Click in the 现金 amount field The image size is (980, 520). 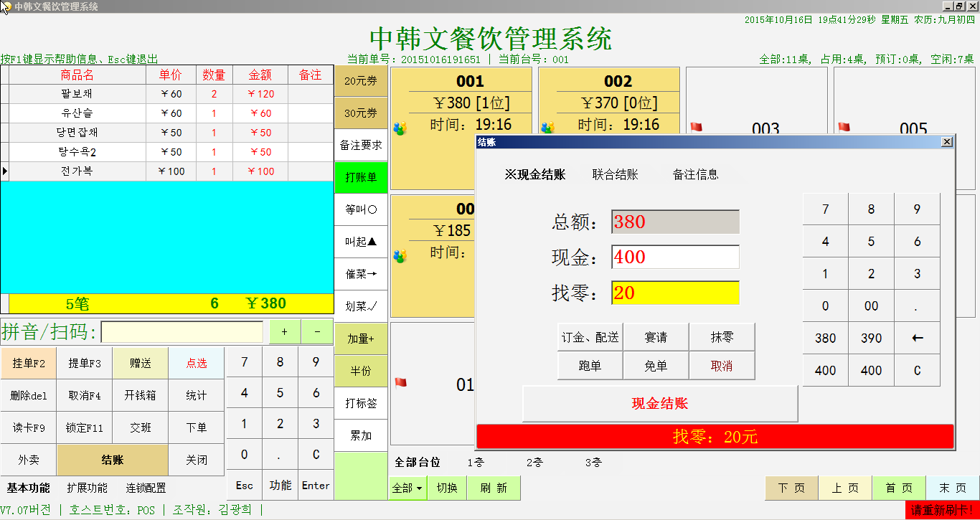pos(674,257)
